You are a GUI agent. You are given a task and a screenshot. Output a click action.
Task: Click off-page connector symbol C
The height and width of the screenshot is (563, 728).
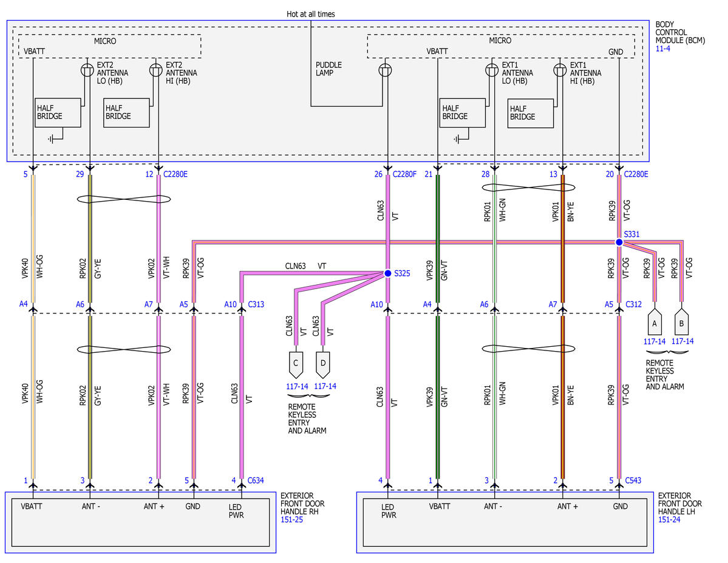(296, 364)
